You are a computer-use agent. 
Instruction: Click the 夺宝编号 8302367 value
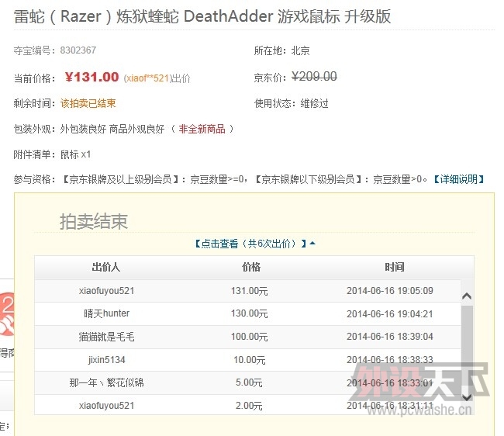coord(78,50)
